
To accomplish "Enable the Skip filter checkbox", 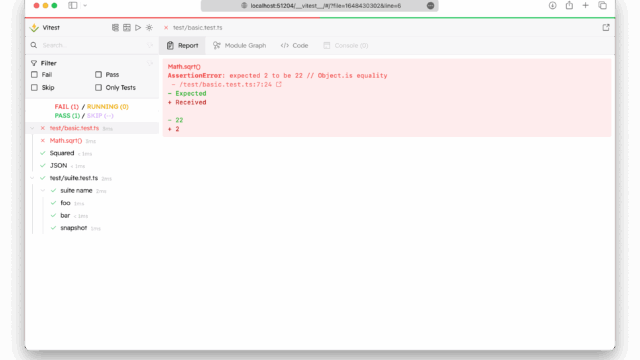I will [x=34, y=88].
